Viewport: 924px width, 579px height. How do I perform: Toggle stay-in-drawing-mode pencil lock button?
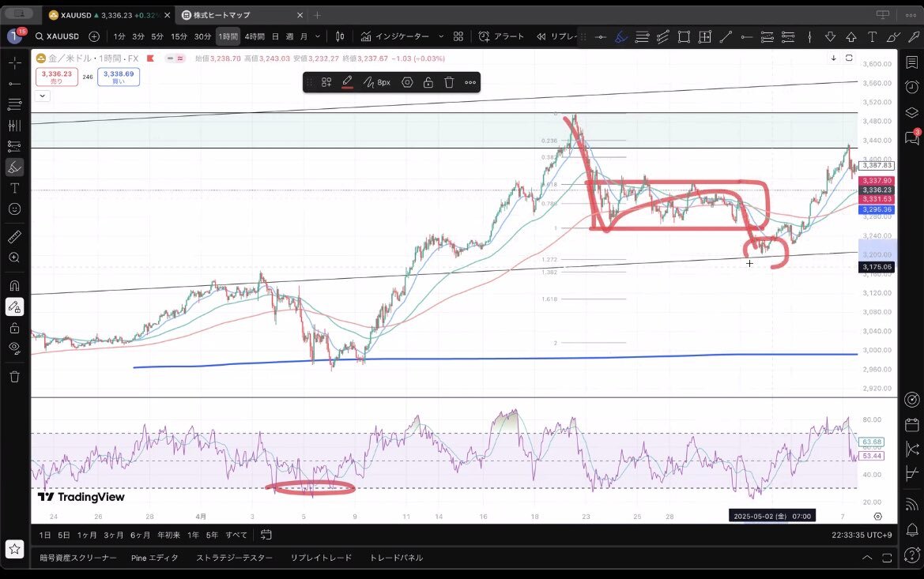pos(15,306)
